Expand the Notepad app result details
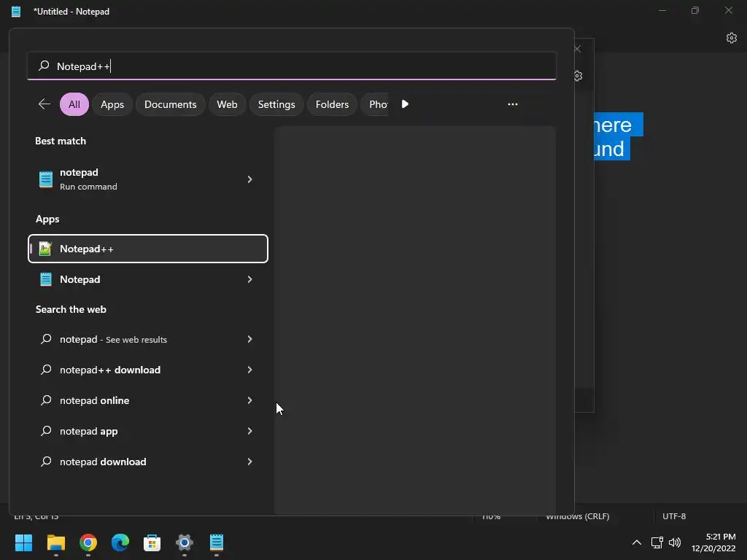Image resolution: width=747 pixels, height=560 pixels. click(x=249, y=279)
